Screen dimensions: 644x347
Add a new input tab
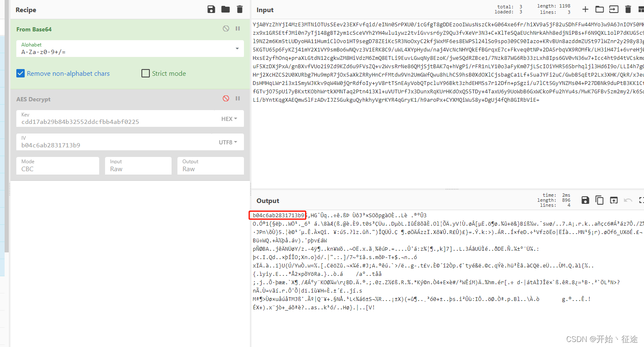(585, 9)
